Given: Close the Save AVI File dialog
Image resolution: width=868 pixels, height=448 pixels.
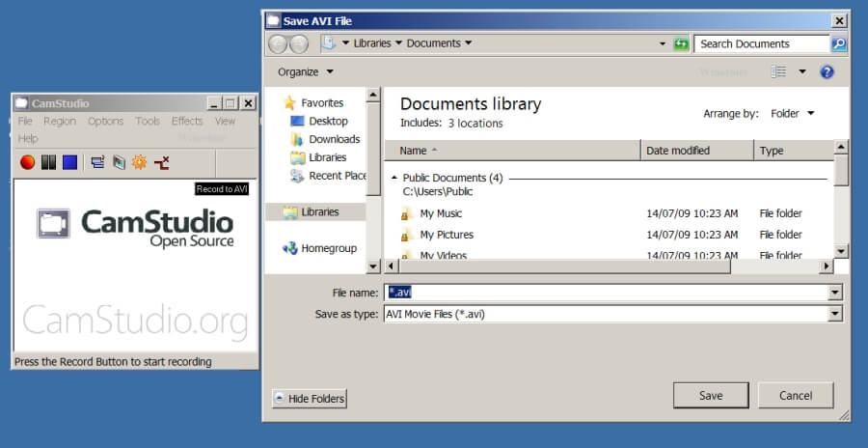Looking at the screenshot, I should [x=840, y=21].
